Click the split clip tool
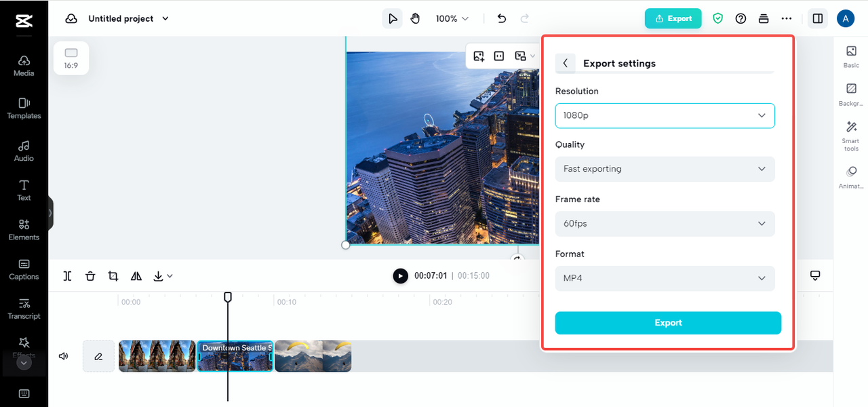The image size is (868, 407). coord(67,276)
